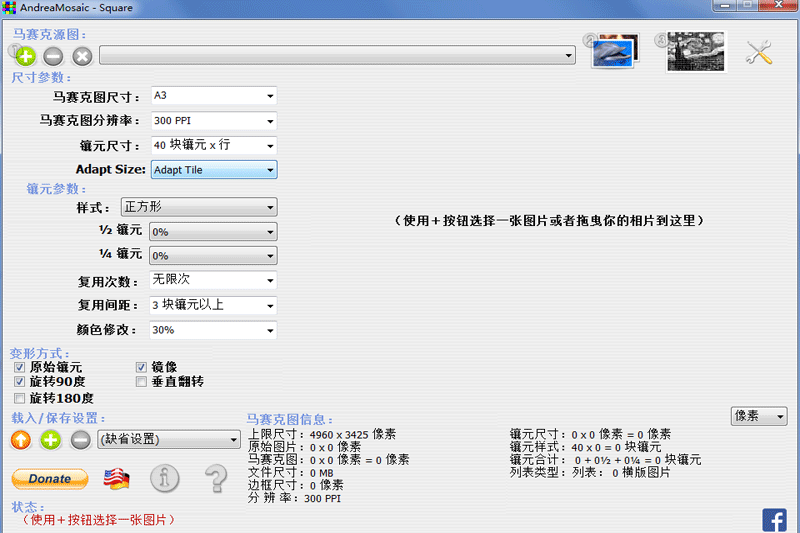The height and width of the screenshot is (533, 800).
Task: Change the 300 PPI resolution dropdown
Action: click(x=214, y=121)
